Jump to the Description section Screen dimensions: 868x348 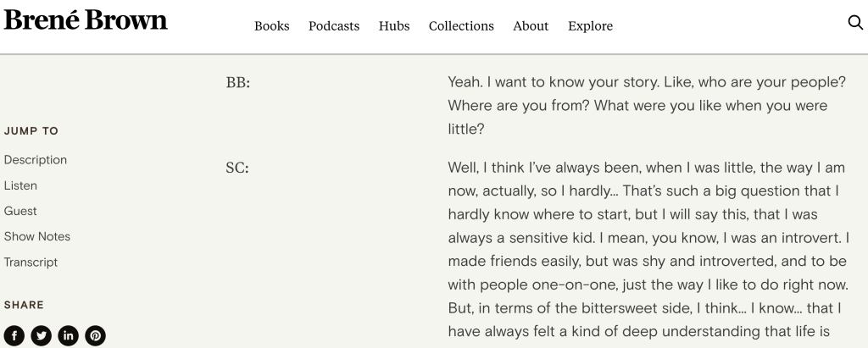tap(36, 160)
